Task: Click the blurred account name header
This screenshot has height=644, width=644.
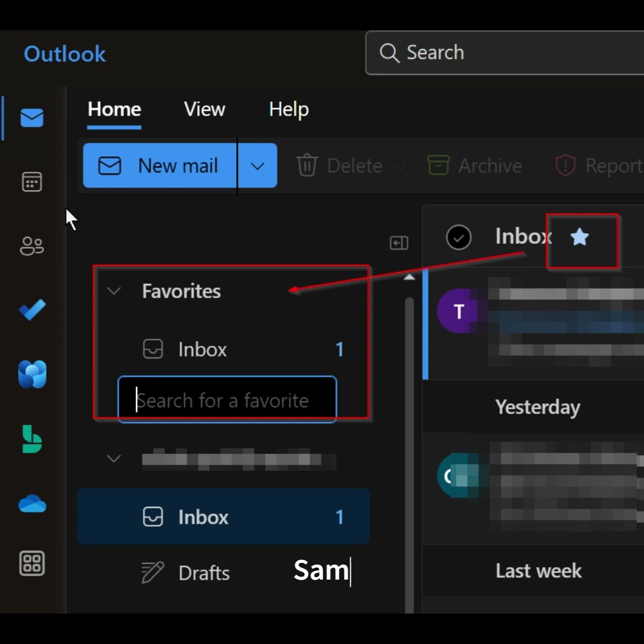Action: 239,459
